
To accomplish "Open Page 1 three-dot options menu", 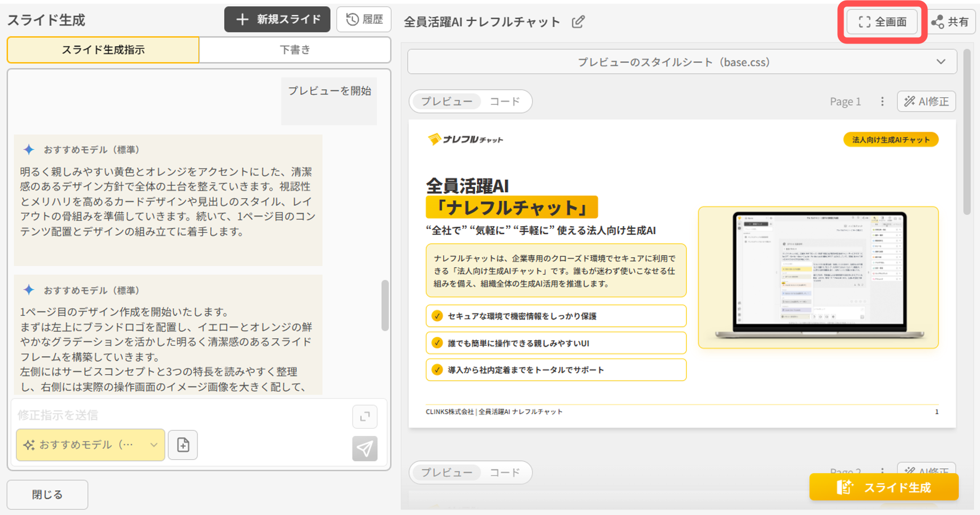I will point(882,101).
